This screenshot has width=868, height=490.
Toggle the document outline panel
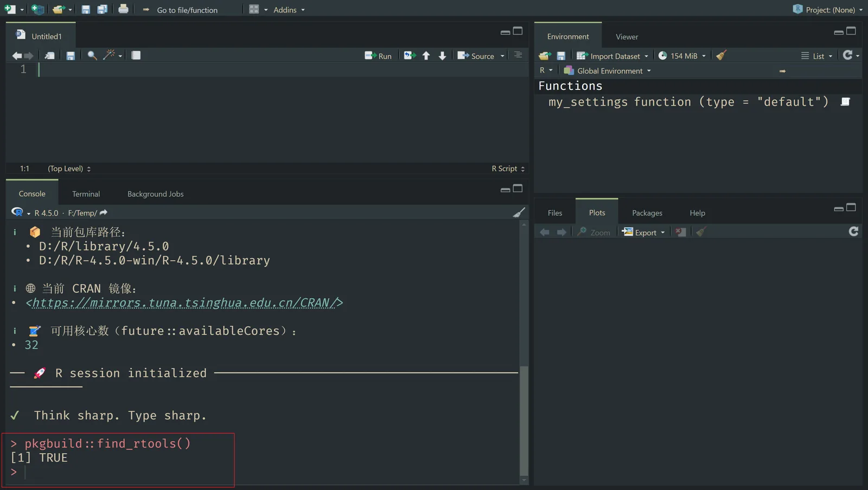[x=518, y=55]
